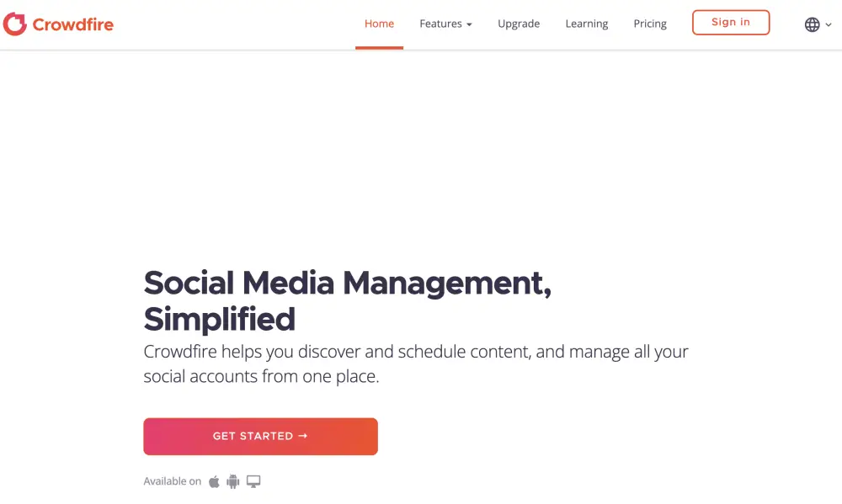Expand the chevron beside the globe
This screenshot has height=504, width=842.
829,24
